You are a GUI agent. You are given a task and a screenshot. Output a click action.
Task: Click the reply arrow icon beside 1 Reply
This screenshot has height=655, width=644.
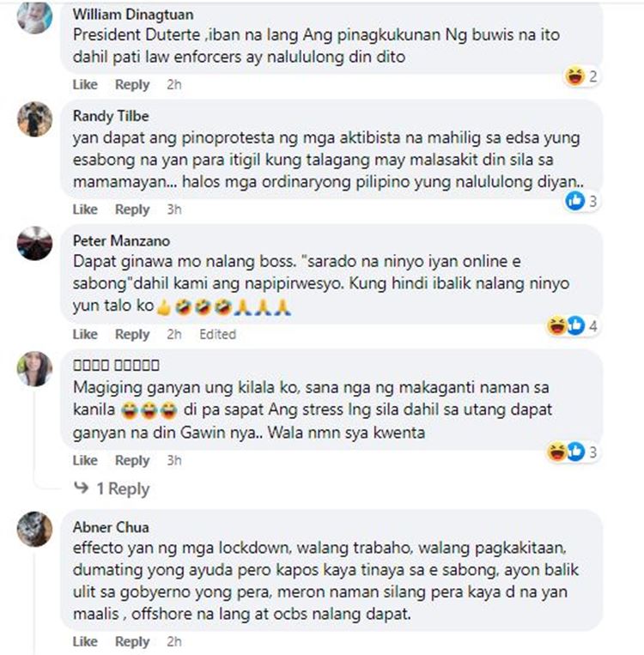click(x=82, y=488)
